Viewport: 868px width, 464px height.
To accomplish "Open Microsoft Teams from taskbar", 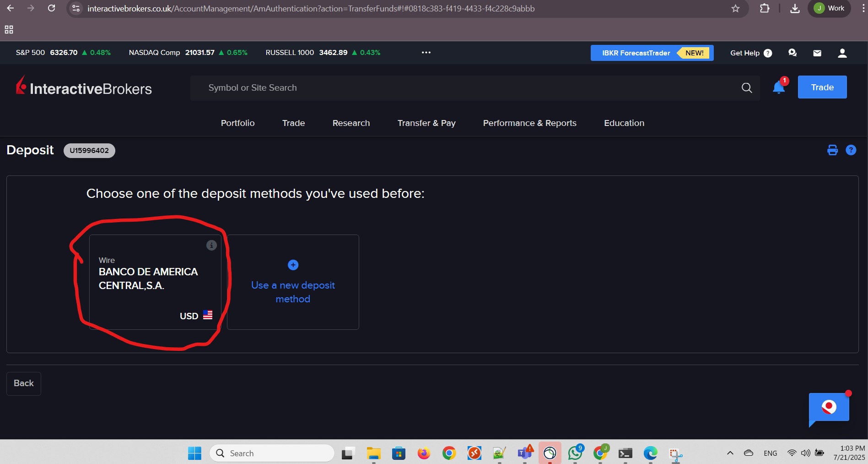I will [525, 453].
